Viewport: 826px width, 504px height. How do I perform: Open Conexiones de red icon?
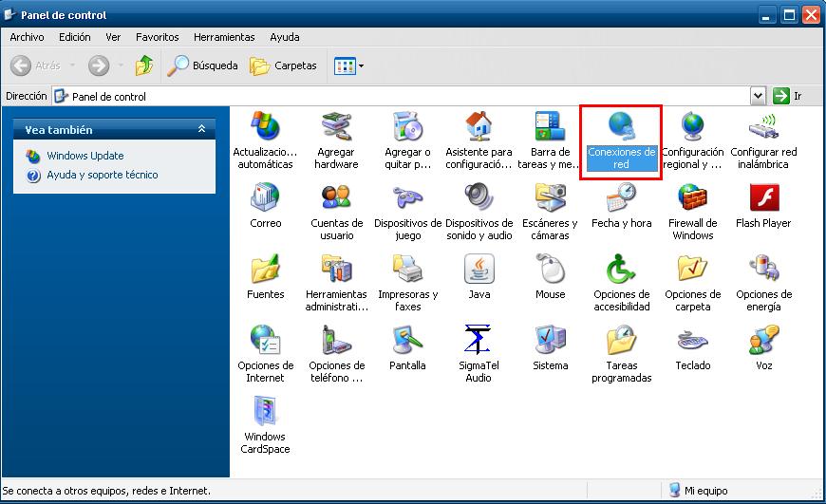coord(622,127)
